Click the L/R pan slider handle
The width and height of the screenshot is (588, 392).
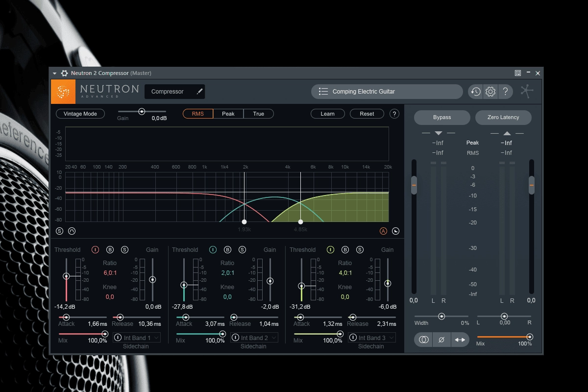pyautogui.click(x=504, y=317)
